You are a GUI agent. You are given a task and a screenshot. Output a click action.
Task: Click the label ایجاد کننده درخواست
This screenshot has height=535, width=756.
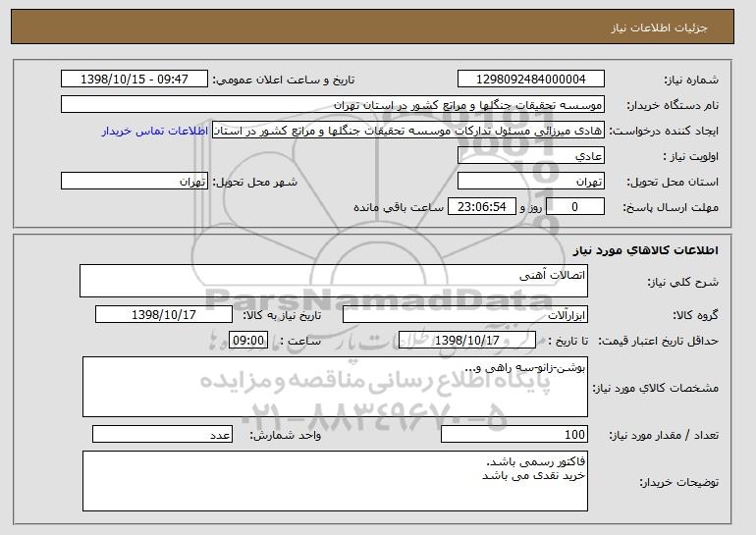pos(664,132)
